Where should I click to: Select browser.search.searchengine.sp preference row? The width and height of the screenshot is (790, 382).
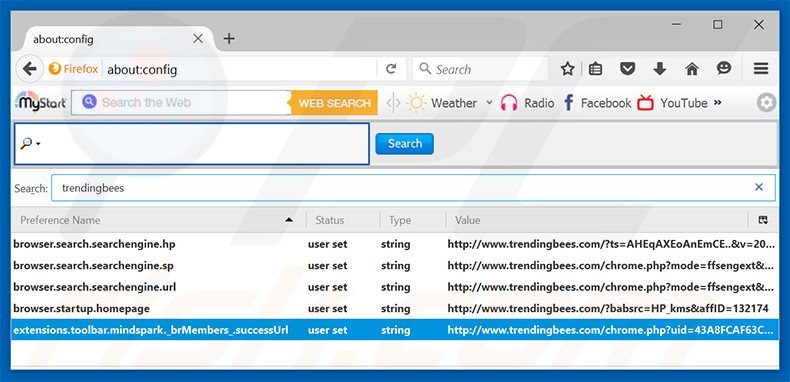coord(394,265)
